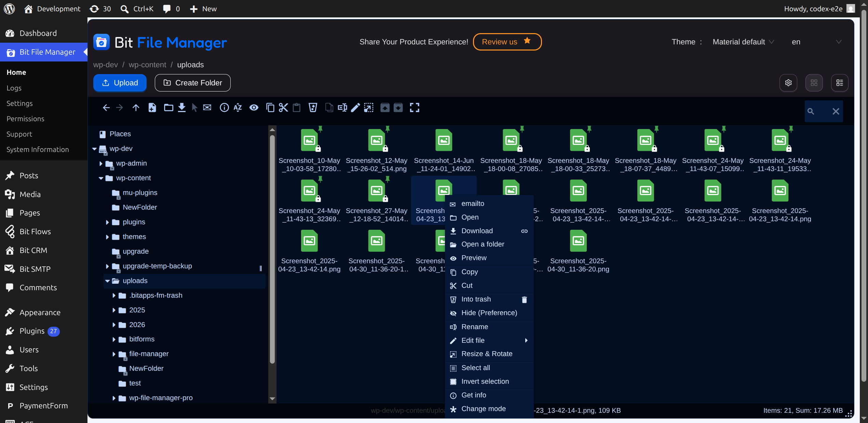Screen dimensions: 868x423
Task: Click the folder tree scrollbar
Action: 272,249
